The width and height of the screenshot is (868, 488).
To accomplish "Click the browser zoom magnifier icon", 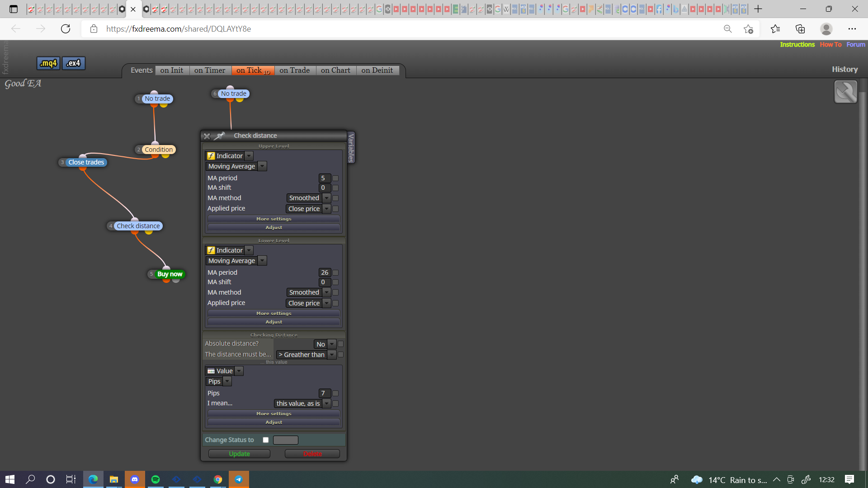I will tap(728, 29).
